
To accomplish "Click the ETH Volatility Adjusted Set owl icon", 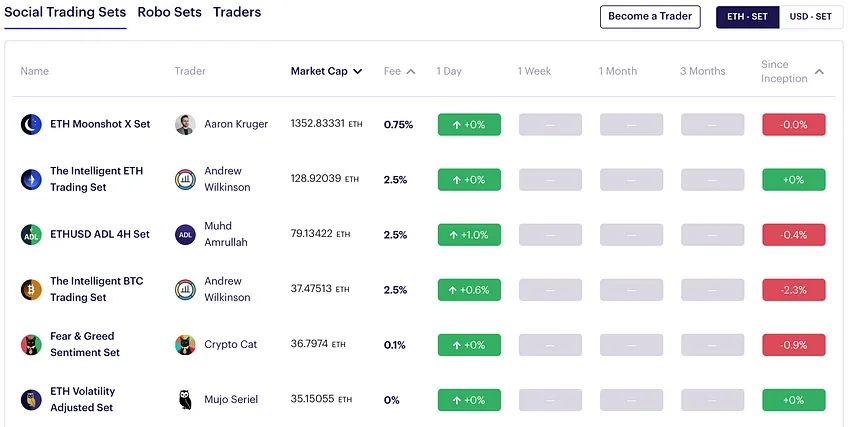I will [x=31, y=400].
